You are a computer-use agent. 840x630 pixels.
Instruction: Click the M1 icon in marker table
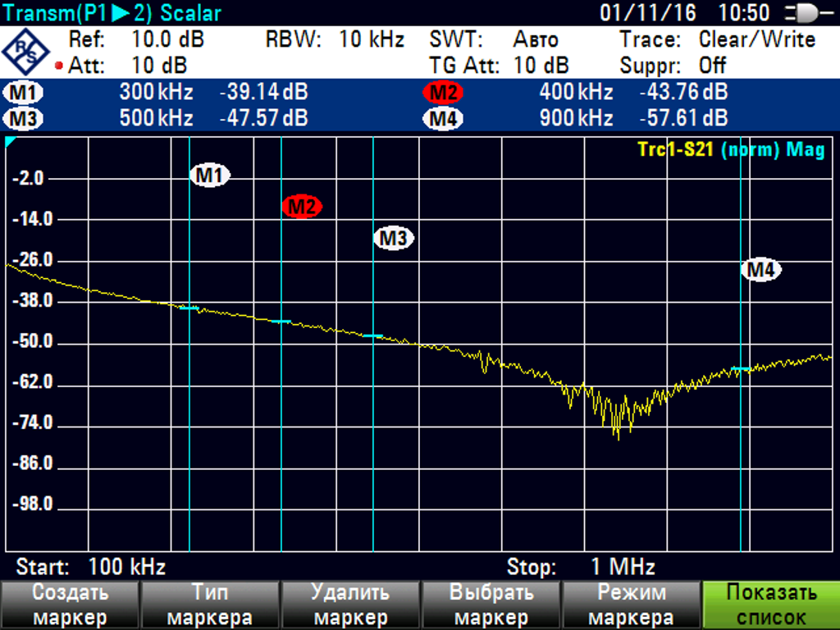(x=24, y=93)
